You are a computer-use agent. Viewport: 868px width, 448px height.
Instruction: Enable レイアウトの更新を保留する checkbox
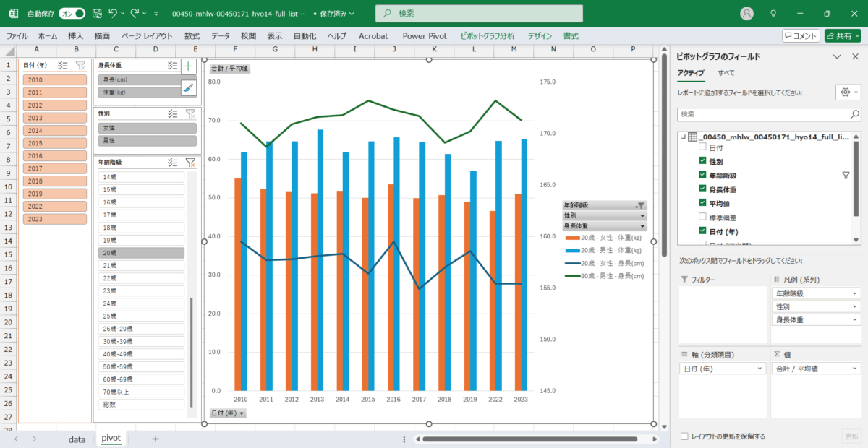coord(685,436)
